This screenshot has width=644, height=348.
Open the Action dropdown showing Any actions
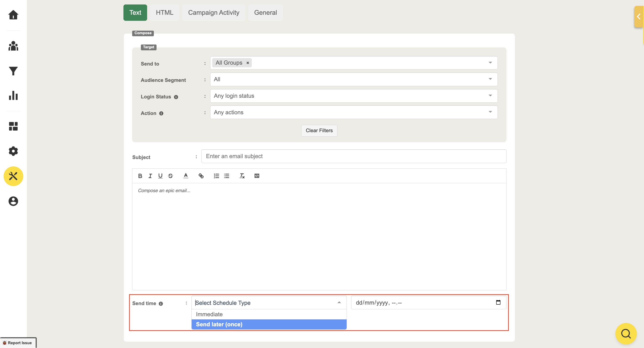[354, 112]
